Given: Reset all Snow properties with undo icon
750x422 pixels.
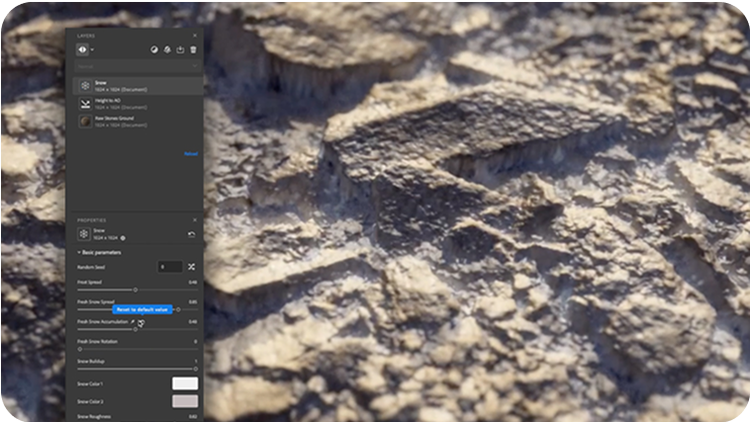Looking at the screenshot, I should pos(191,234).
